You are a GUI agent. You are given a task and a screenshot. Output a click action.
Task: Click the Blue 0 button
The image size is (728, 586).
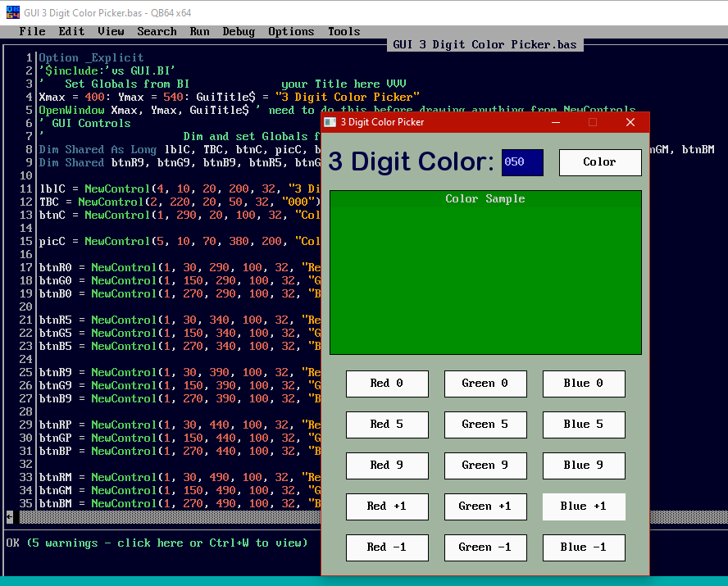point(584,384)
